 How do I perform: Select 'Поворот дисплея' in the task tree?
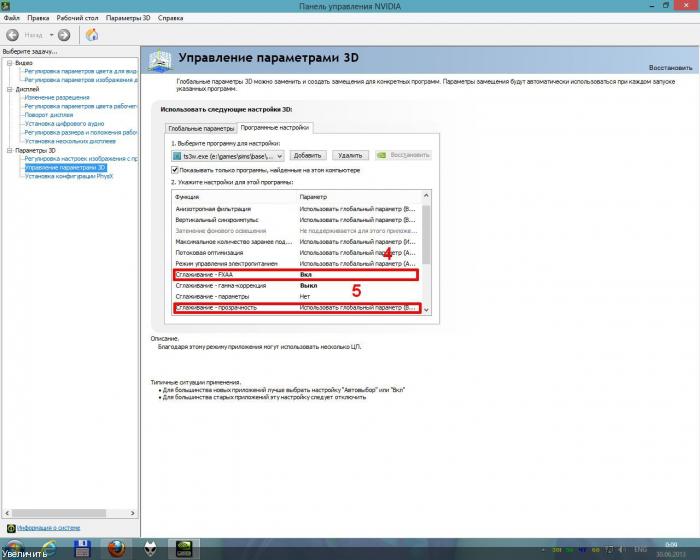coord(49,115)
